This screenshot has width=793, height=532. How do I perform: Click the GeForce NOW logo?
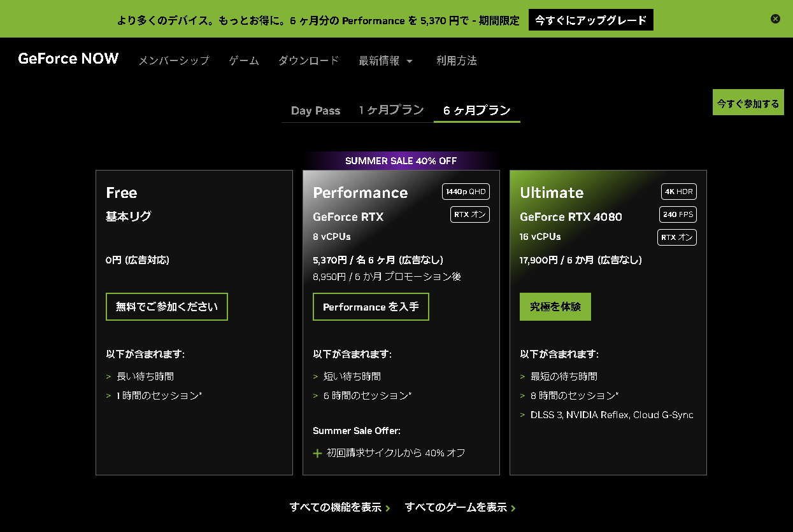(68, 59)
